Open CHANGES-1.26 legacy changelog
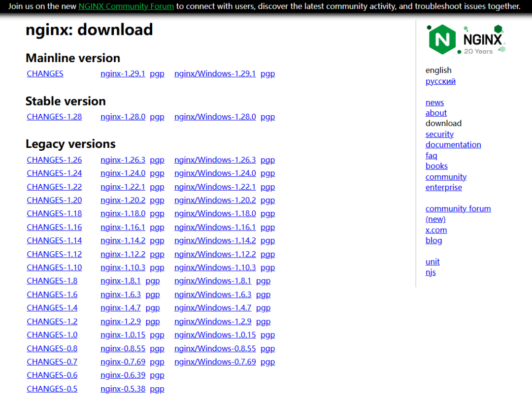 coord(54,159)
